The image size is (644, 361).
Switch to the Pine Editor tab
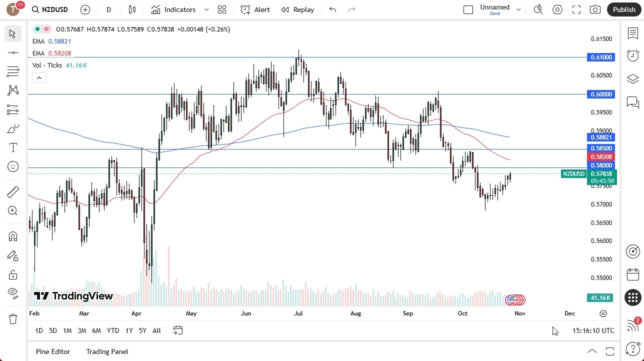pos(52,351)
